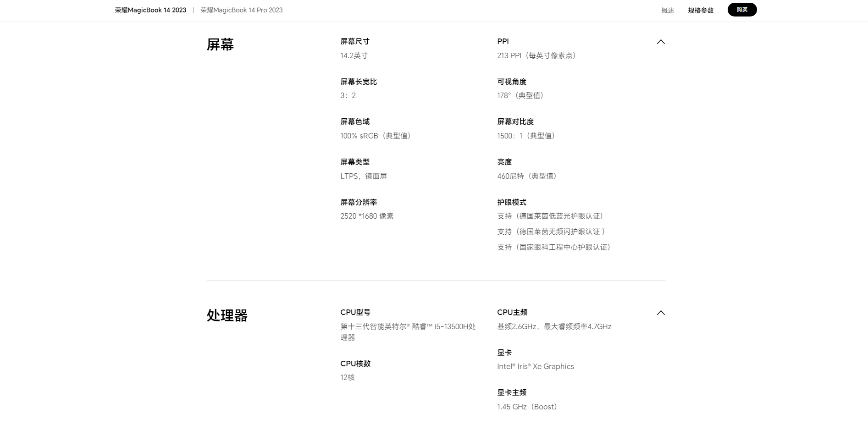Open the 规格参数 specs tab

point(701,11)
